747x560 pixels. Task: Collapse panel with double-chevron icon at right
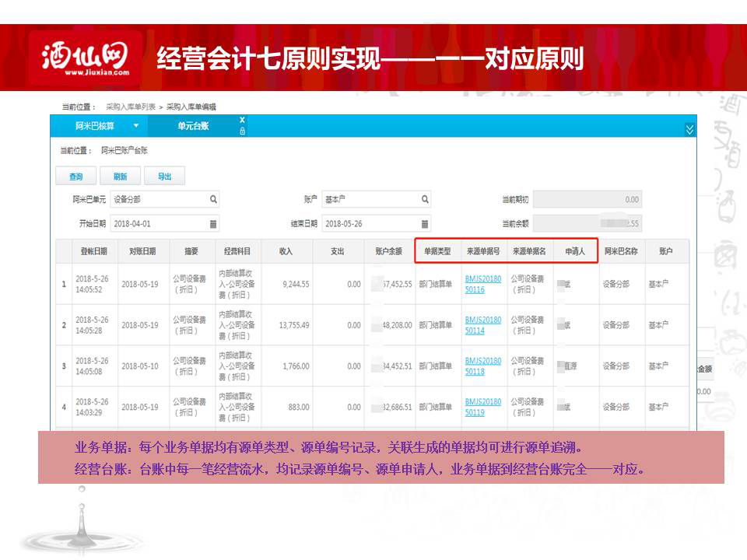coord(689,129)
